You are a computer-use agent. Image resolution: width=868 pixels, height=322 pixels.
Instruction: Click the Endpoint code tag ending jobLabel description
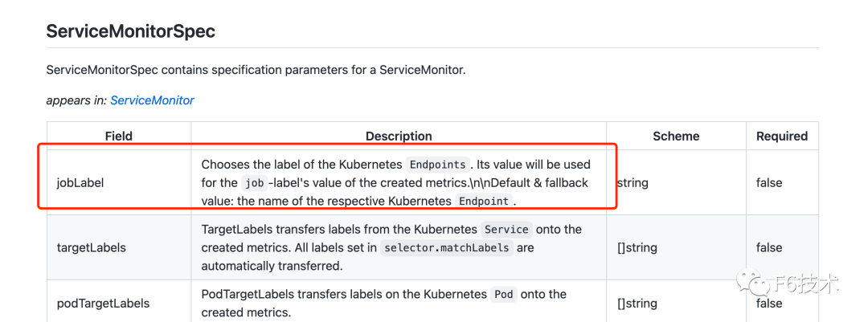pyautogui.click(x=484, y=202)
